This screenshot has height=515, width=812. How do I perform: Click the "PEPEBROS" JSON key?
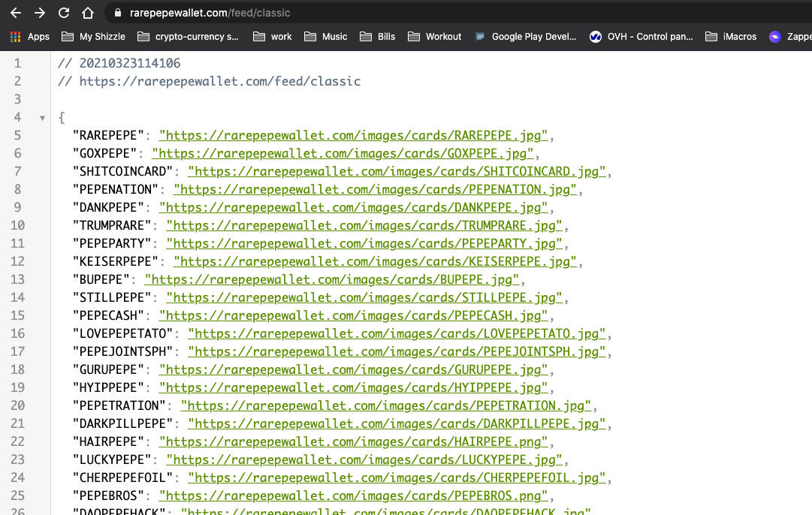(x=108, y=495)
